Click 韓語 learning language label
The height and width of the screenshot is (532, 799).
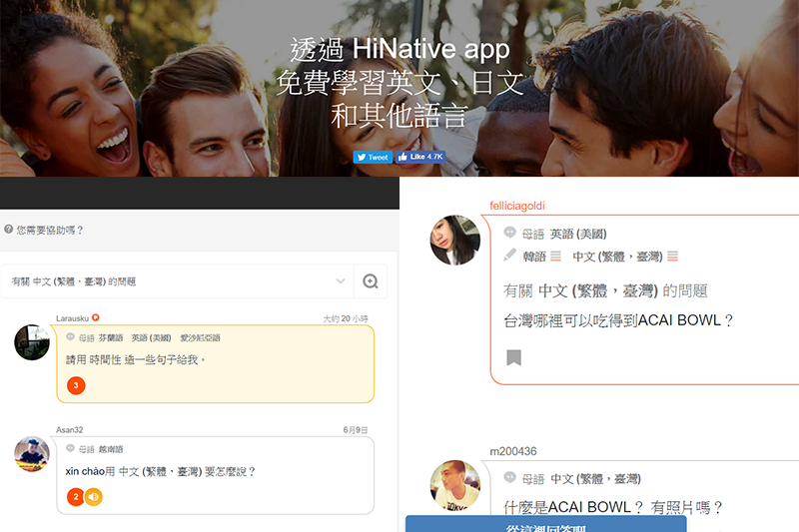coord(534,257)
